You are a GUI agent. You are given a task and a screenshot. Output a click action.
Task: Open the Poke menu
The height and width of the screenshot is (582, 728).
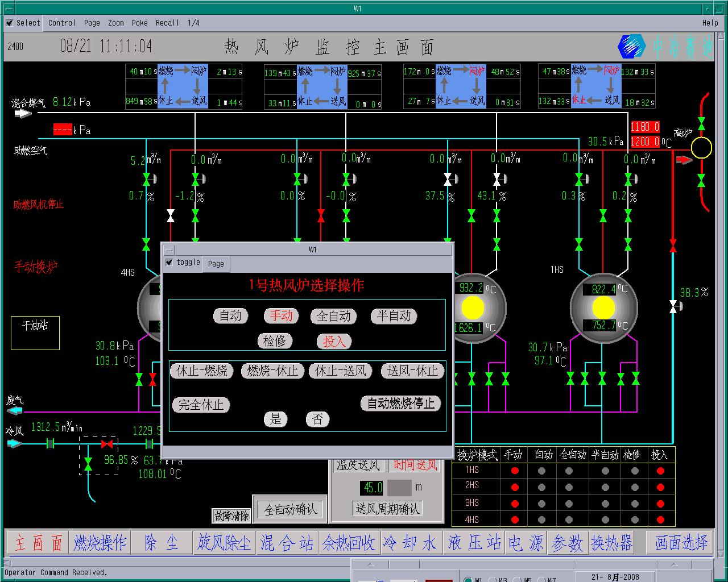tap(139, 23)
